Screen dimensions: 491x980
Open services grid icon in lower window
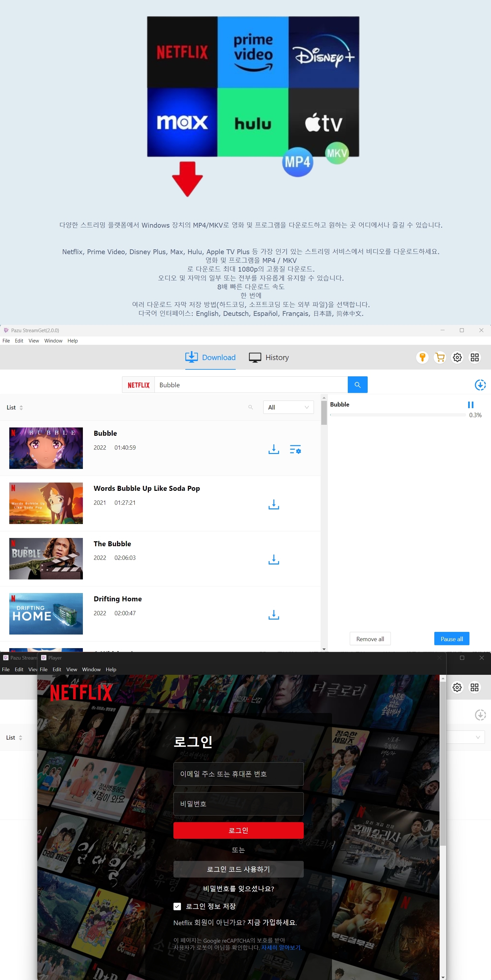coord(475,687)
